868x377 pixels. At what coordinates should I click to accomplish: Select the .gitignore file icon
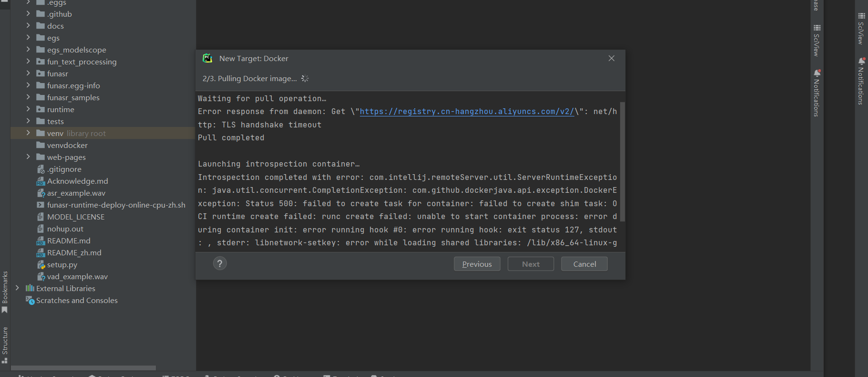41,169
